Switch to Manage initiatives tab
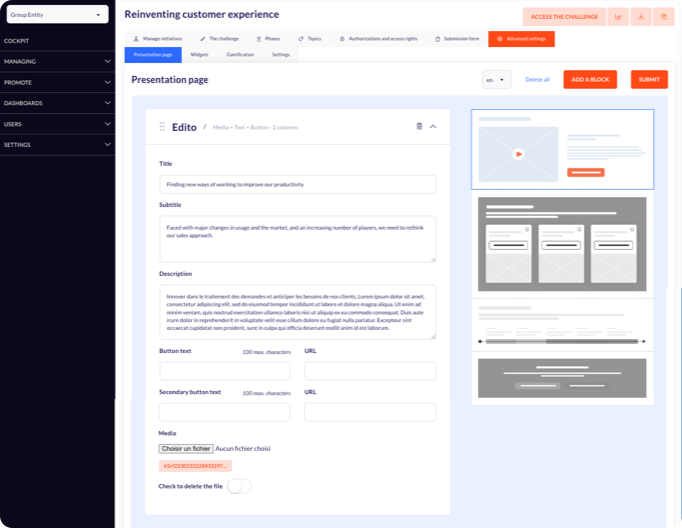The height and width of the screenshot is (528, 682). (x=157, y=39)
